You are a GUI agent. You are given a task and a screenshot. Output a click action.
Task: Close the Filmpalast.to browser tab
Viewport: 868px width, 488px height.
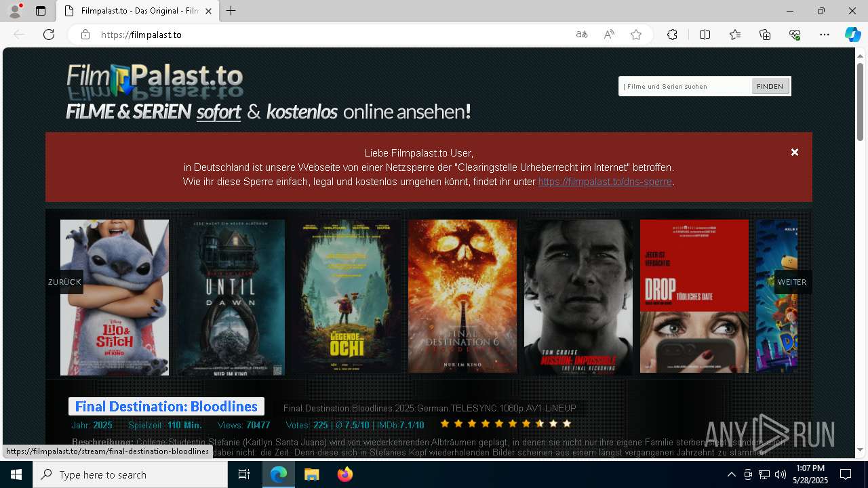[x=209, y=11]
